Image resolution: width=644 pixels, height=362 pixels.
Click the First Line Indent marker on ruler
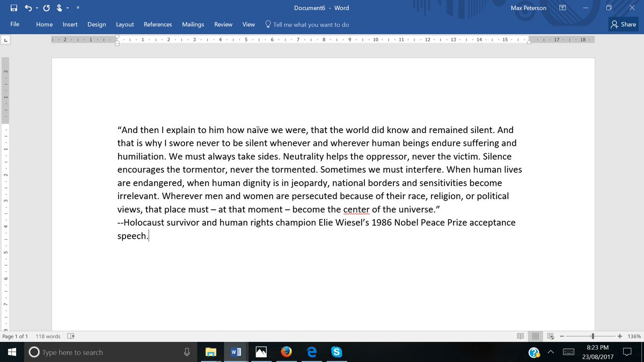point(118,38)
